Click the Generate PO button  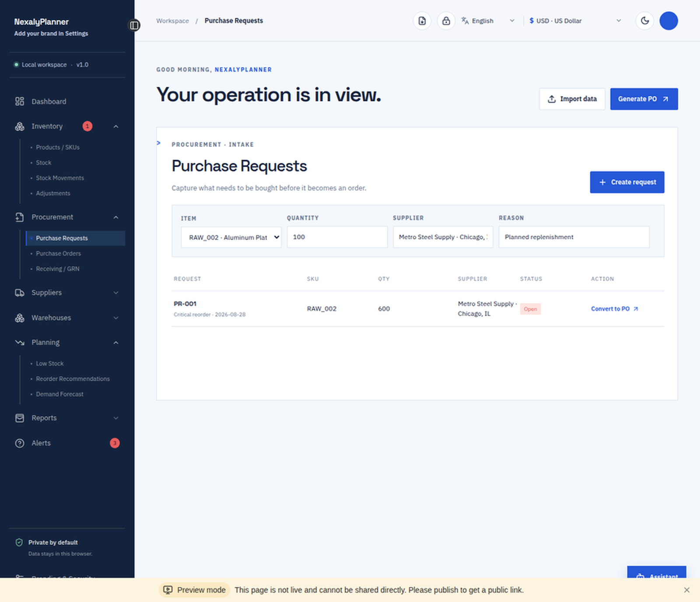click(644, 99)
